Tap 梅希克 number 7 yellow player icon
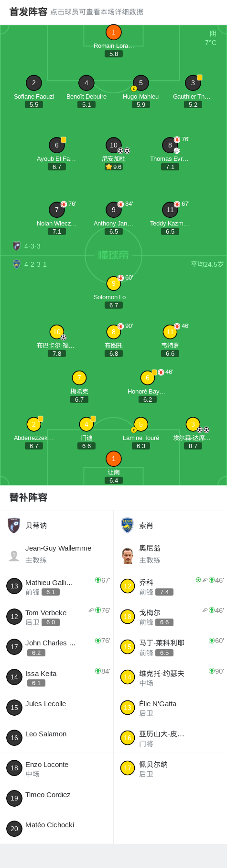This screenshot has width=227, height=868. [x=79, y=377]
